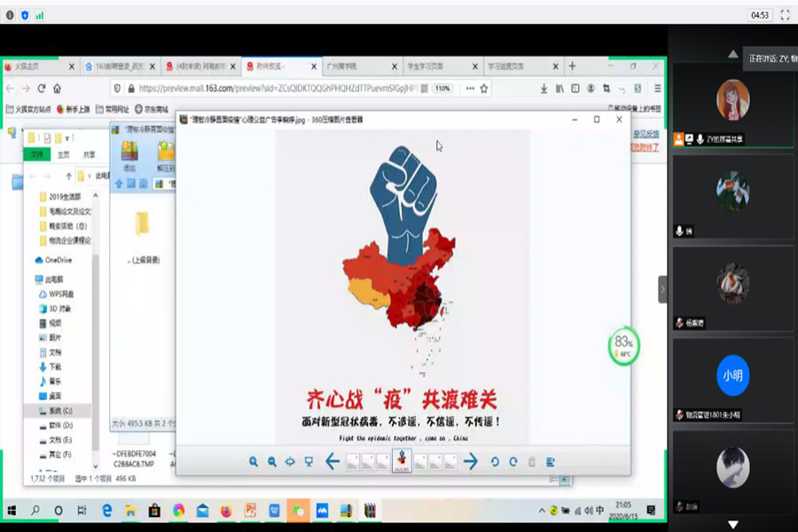Click the zoom in magnifier in image viewer

(x=254, y=462)
